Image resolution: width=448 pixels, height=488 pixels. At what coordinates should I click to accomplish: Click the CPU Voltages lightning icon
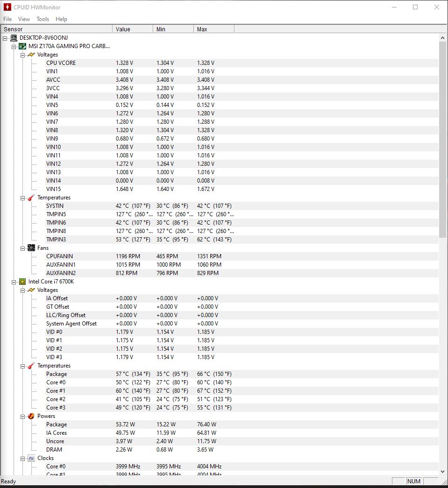tap(31, 290)
